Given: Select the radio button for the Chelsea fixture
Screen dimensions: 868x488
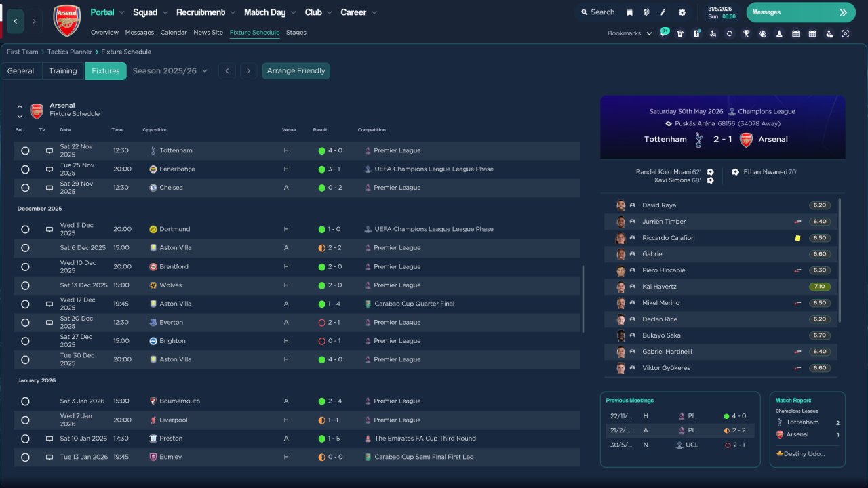Looking at the screenshot, I should click(x=25, y=188).
